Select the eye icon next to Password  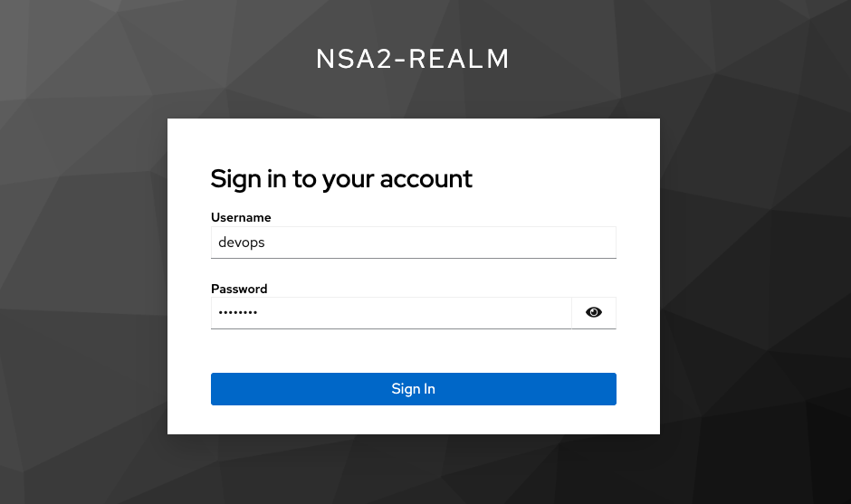(x=594, y=312)
